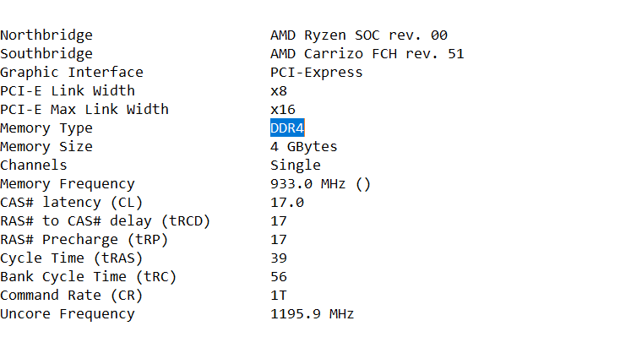Image resolution: width=631 pixels, height=364 pixels.
Task: Click the x16 max link width value
Action: (x=283, y=110)
